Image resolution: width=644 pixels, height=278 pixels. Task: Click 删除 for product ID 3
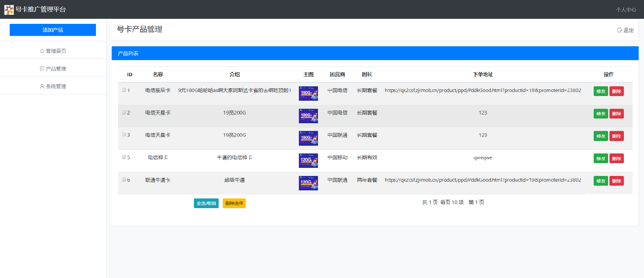pos(616,136)
